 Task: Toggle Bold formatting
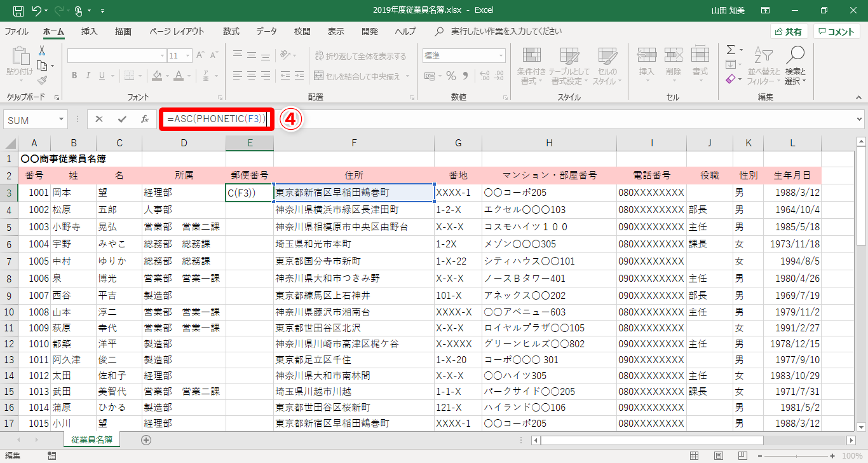point(74,76)
